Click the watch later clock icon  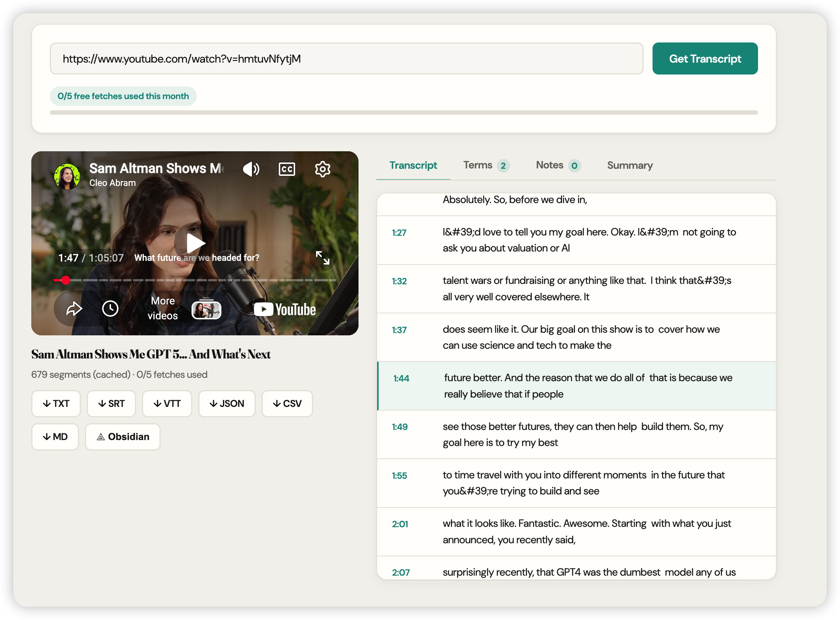(x=110, y=309)
